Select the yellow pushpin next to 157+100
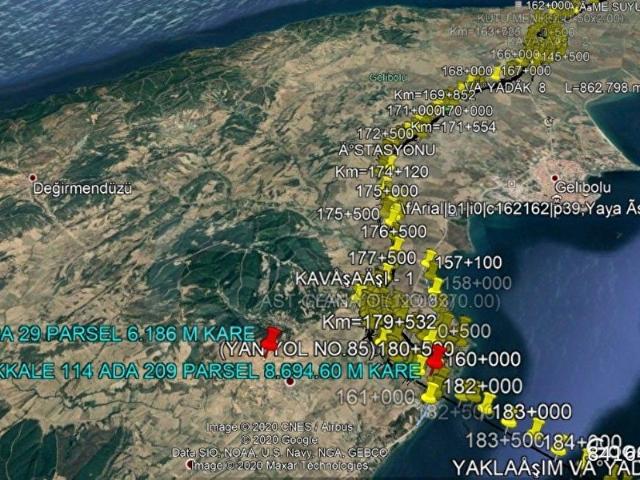The height and width of the screenshot is (480, 640). 429,259
